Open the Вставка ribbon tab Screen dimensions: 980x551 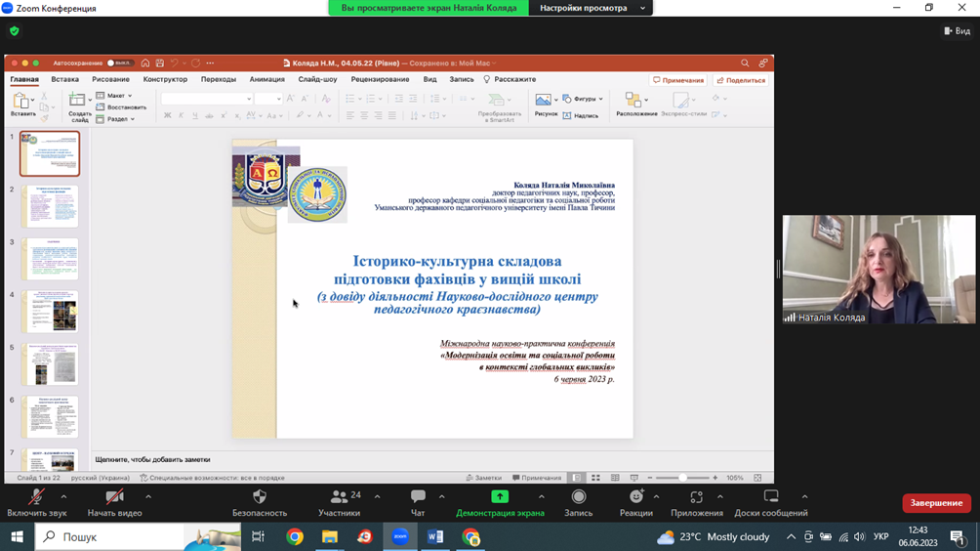[x=65, y=79]
